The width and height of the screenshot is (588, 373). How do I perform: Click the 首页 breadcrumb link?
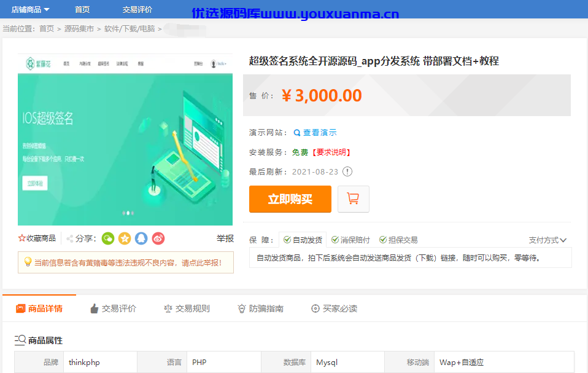coord(47,28)
